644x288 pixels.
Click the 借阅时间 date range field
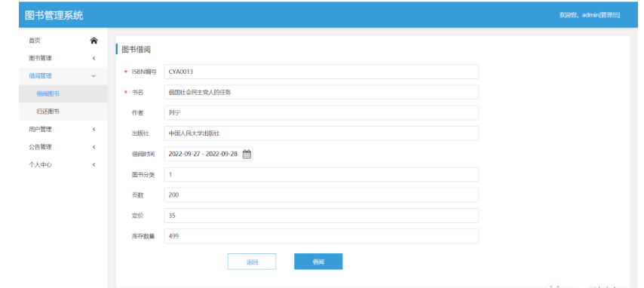click(x=209, y=154)
